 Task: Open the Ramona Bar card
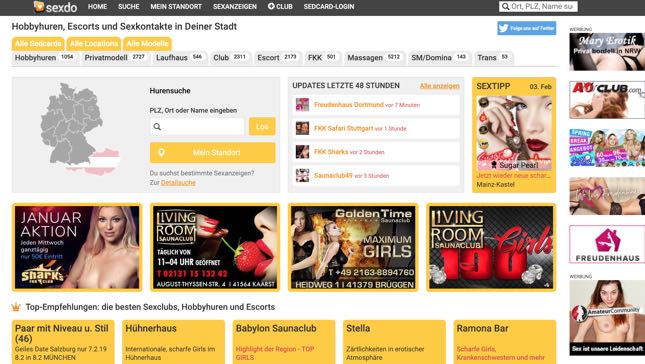pyautogui.click(x=504, y=342)
